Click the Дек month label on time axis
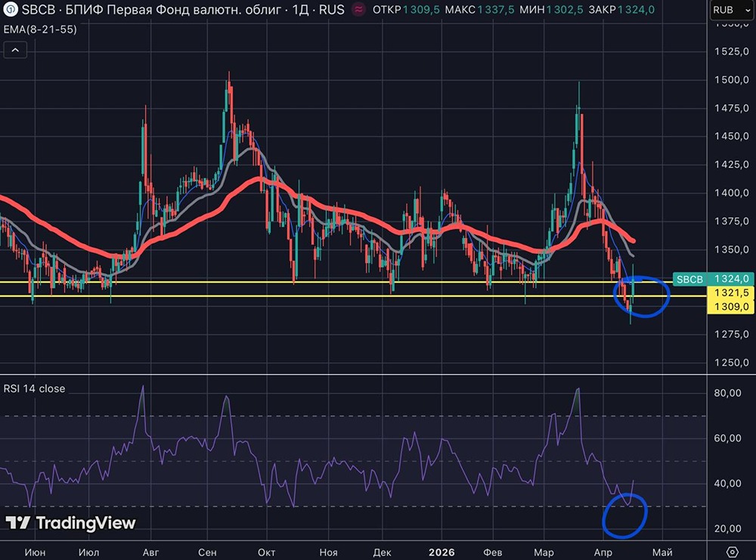 coord(383,552)
